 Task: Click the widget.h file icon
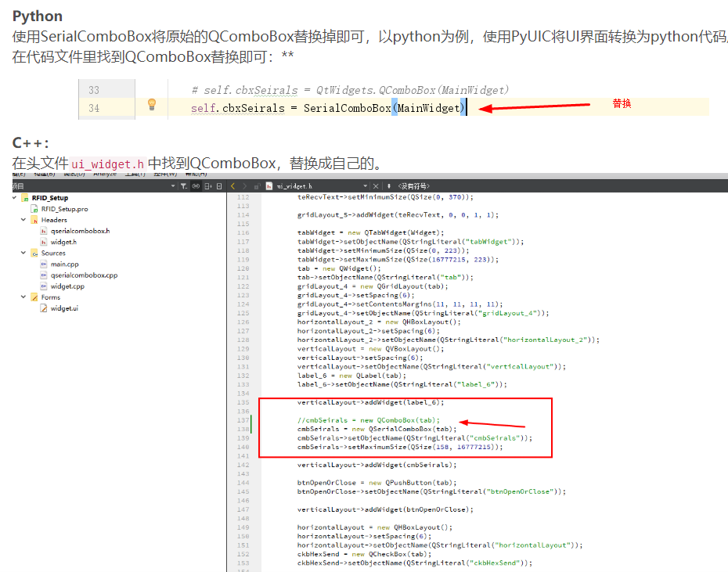pos(44,242)
